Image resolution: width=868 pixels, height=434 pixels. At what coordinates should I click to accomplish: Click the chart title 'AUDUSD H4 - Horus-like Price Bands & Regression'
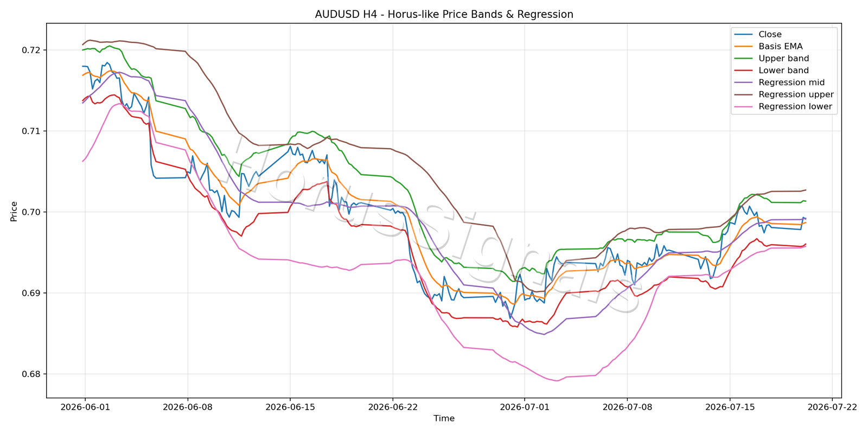[x=444, y=15]
